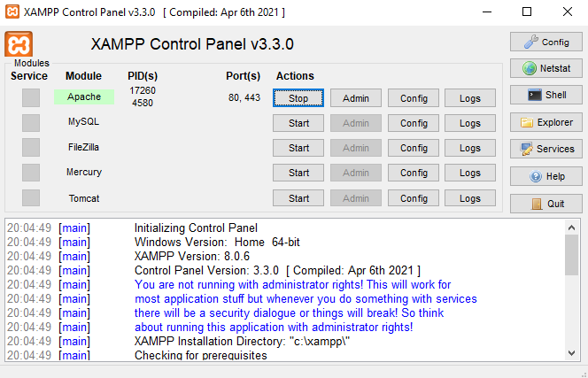
Task: Launch Shell using the terminal icon
Action: pos(545,95)
